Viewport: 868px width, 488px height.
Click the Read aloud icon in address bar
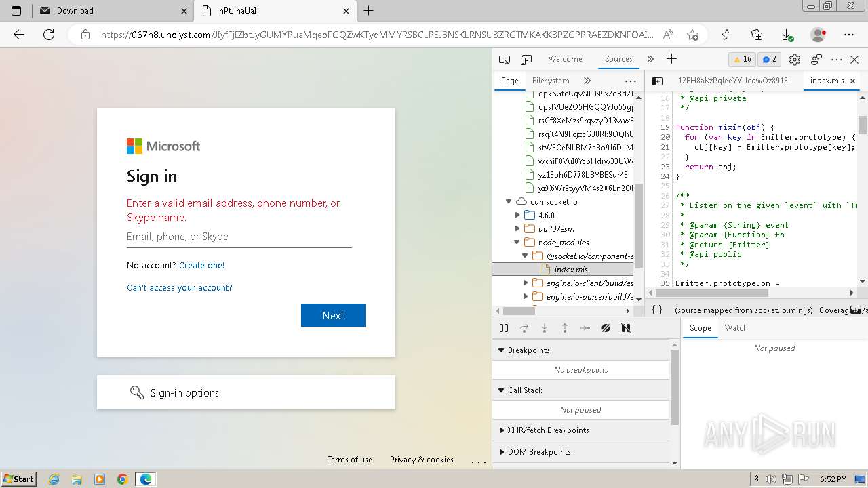point(668,35)
